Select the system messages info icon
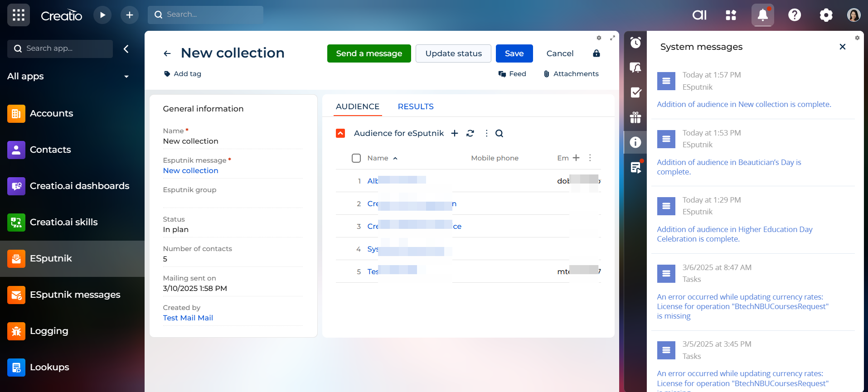This screenshot has height=392, width=868. 635,142
